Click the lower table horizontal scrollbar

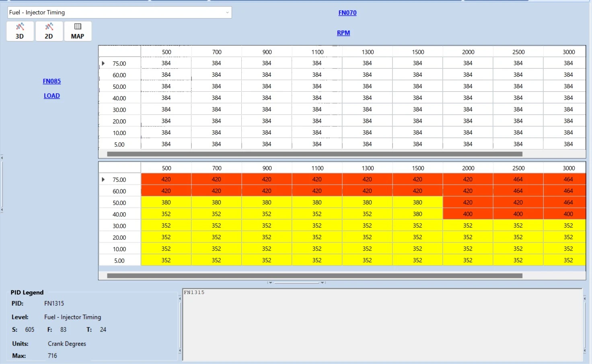tap(314, 276)
